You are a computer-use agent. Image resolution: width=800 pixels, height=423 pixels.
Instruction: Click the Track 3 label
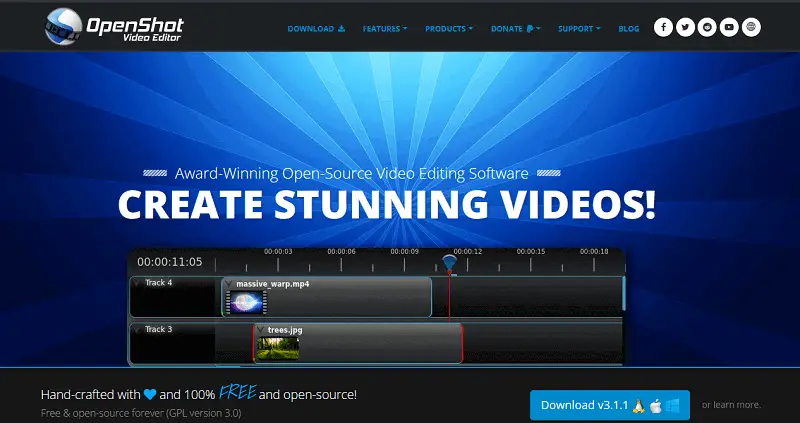pyautogui.click(x=159, y=330)
